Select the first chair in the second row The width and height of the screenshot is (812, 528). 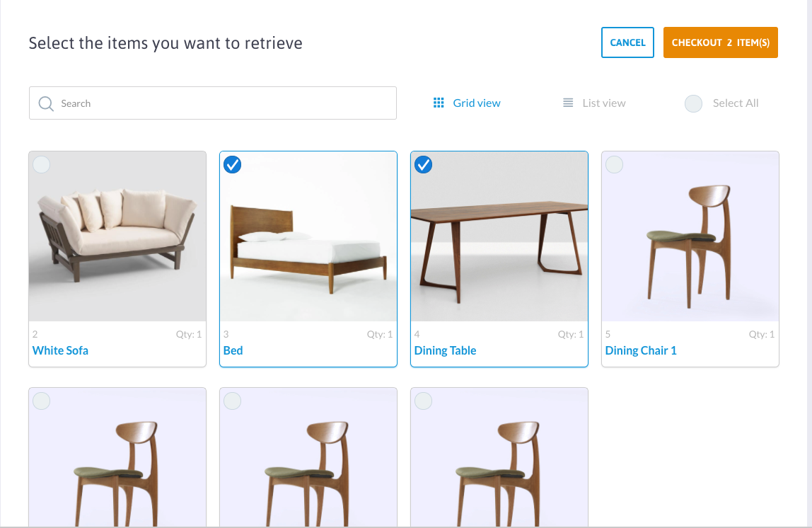[x=42, y=401]
